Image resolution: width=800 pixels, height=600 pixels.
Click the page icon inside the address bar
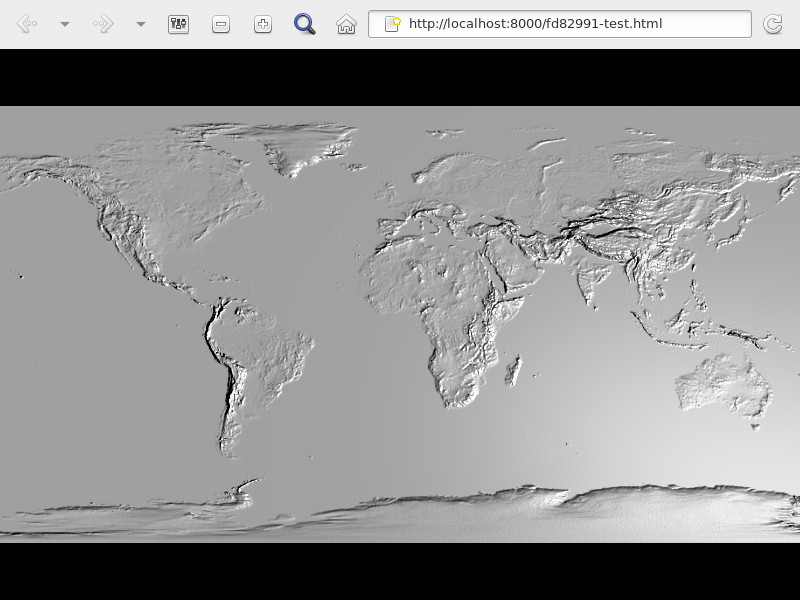point(392,24)
